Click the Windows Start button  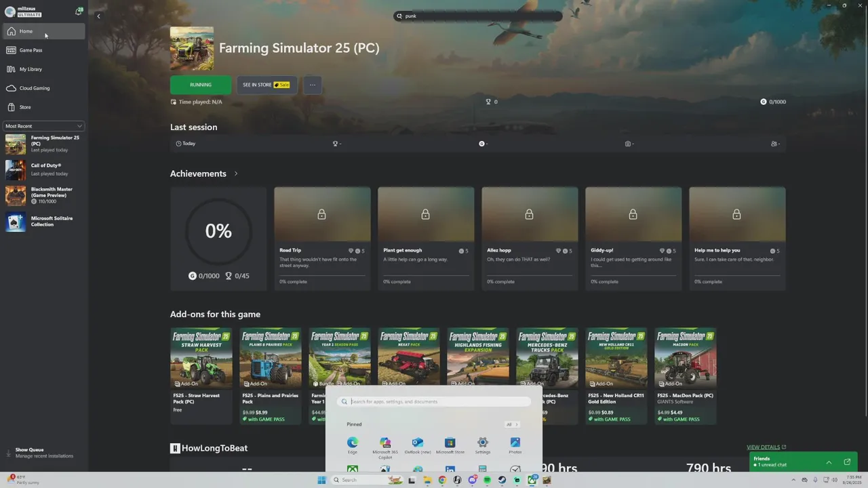tap(321, 480)
